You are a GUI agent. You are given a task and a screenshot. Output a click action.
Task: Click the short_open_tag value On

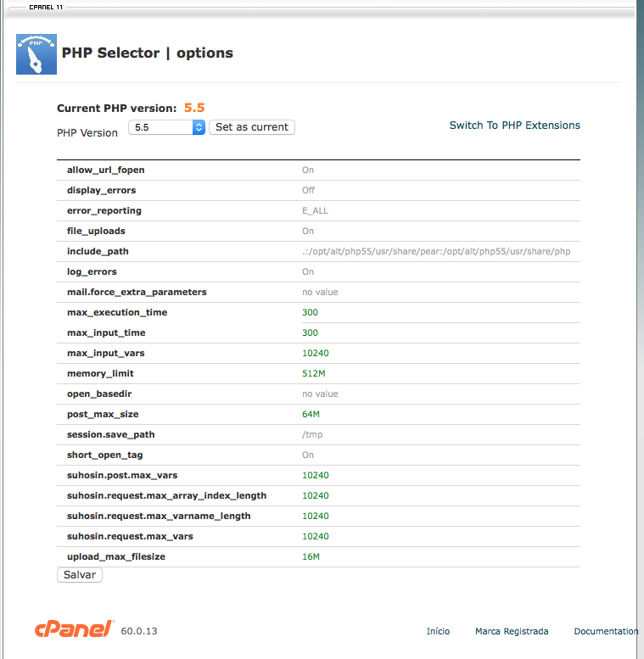pyautogui.click(x=308, y=455)
